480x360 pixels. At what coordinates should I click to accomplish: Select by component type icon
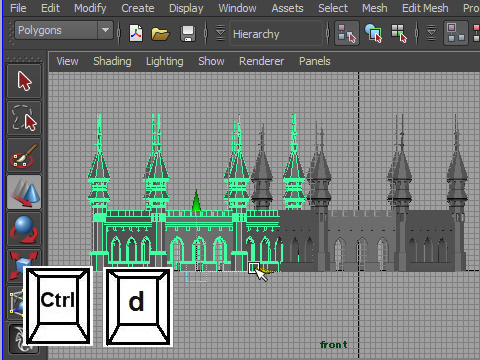(x=399, y=33)
